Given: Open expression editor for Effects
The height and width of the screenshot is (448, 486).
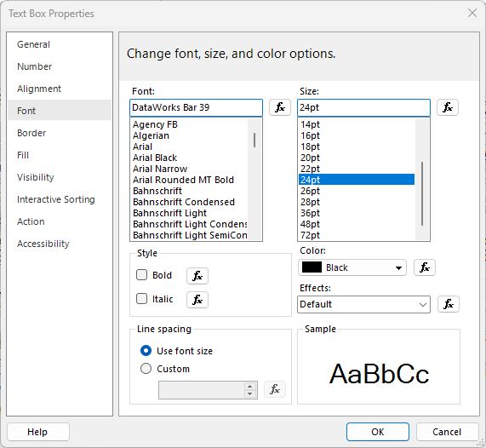Looking at the screenshot, I should tap(449, 304).
